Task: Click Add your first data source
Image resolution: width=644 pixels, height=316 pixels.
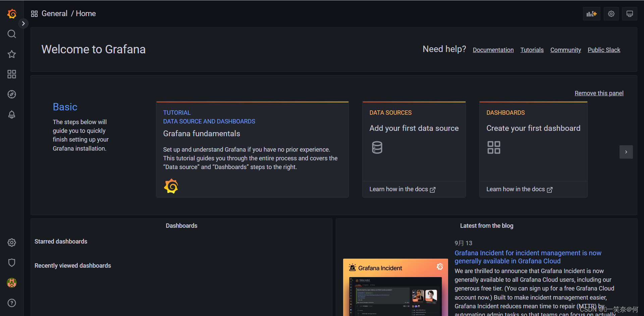Action: pyautogui.click(x=414, y=128)
